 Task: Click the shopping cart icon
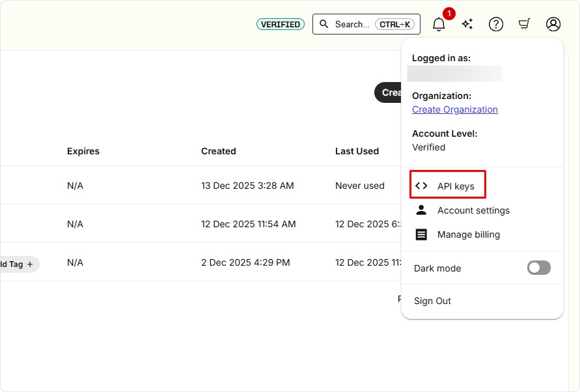tap(524, 24)
